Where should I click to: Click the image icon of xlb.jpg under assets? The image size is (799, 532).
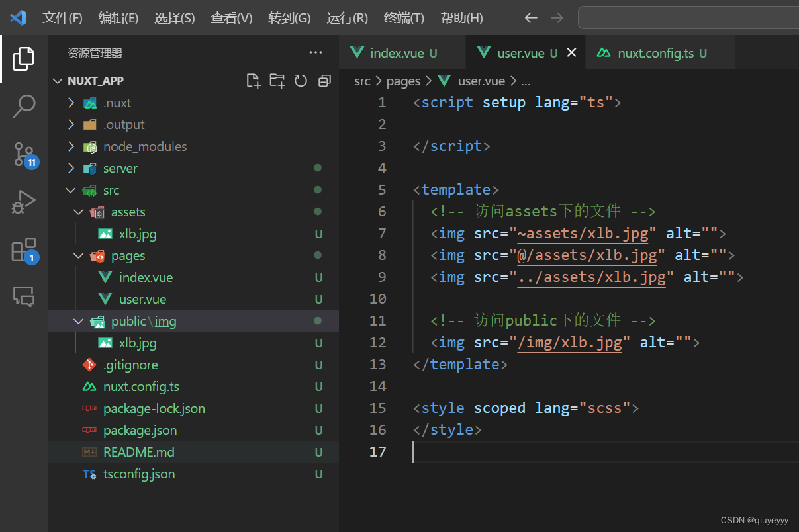point(105,234)
